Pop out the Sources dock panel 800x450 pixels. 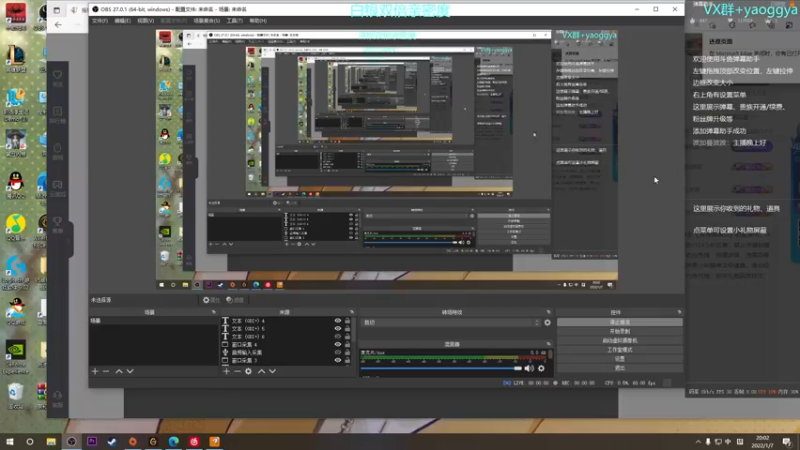[352, 312]
